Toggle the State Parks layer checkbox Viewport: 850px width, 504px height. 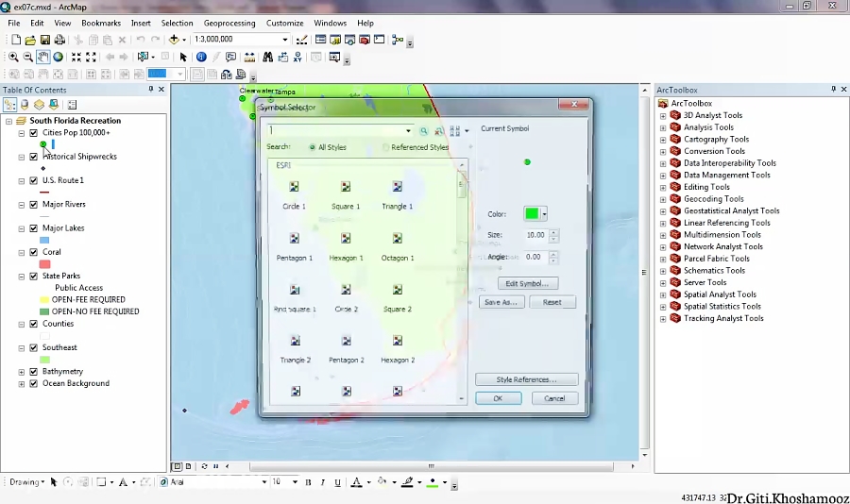click(34, 276)
